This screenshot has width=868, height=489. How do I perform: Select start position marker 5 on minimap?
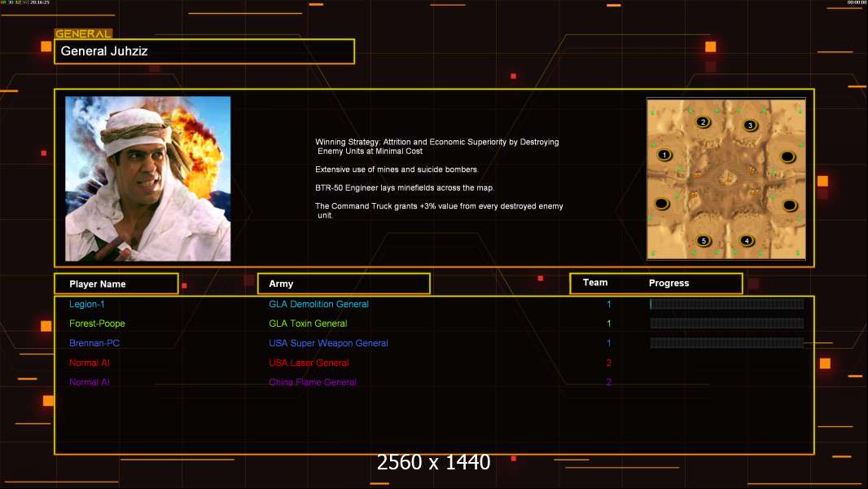point(704,241)
